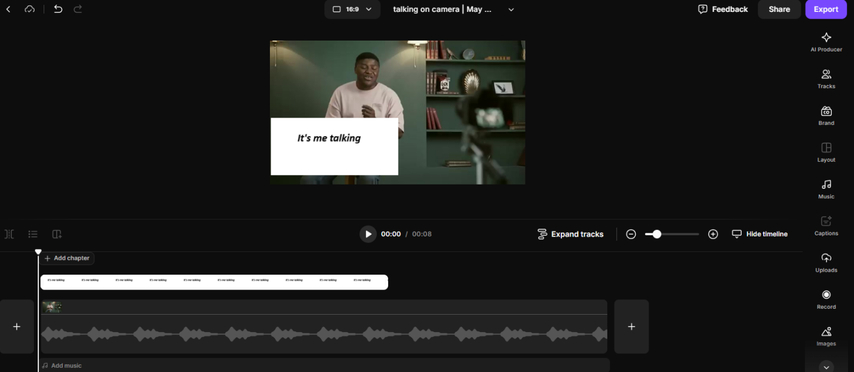Click the Share button
The image size is (854, 372).
click(779, 9)
